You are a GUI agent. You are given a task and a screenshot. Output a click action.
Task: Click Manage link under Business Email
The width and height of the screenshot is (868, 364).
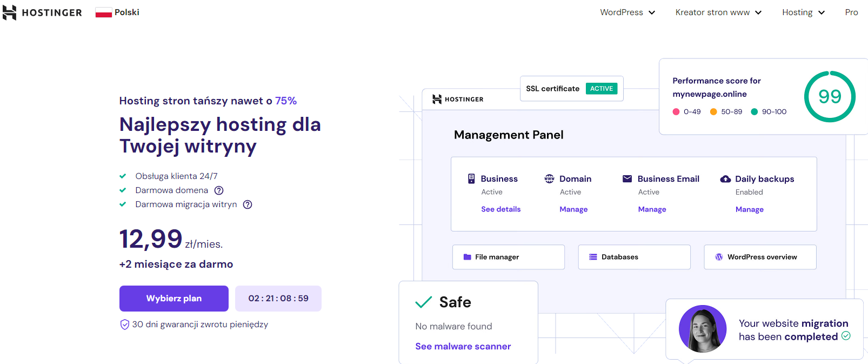point(652,209)
